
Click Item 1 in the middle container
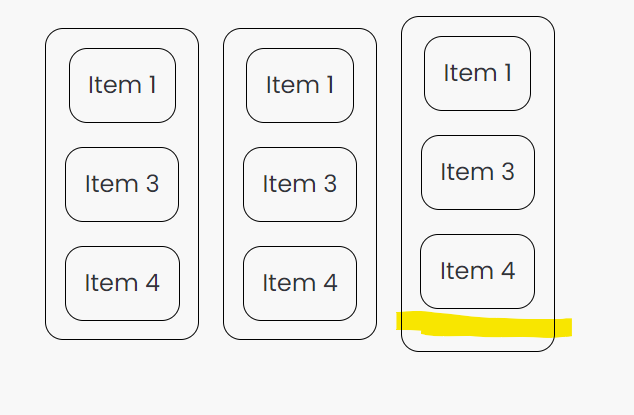(x=300, y=85)
